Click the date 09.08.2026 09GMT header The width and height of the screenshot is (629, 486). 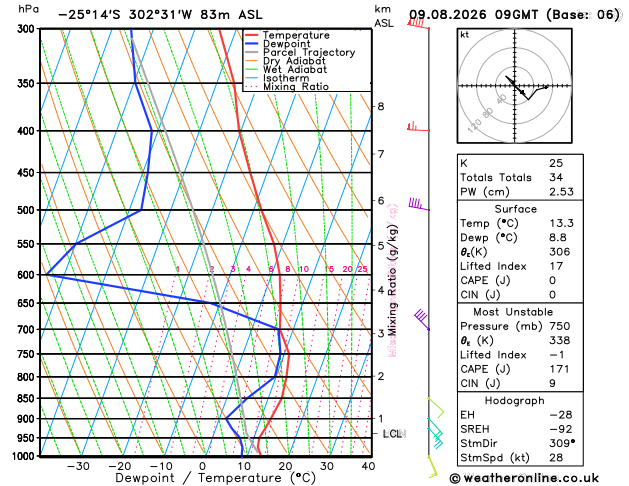473,15
